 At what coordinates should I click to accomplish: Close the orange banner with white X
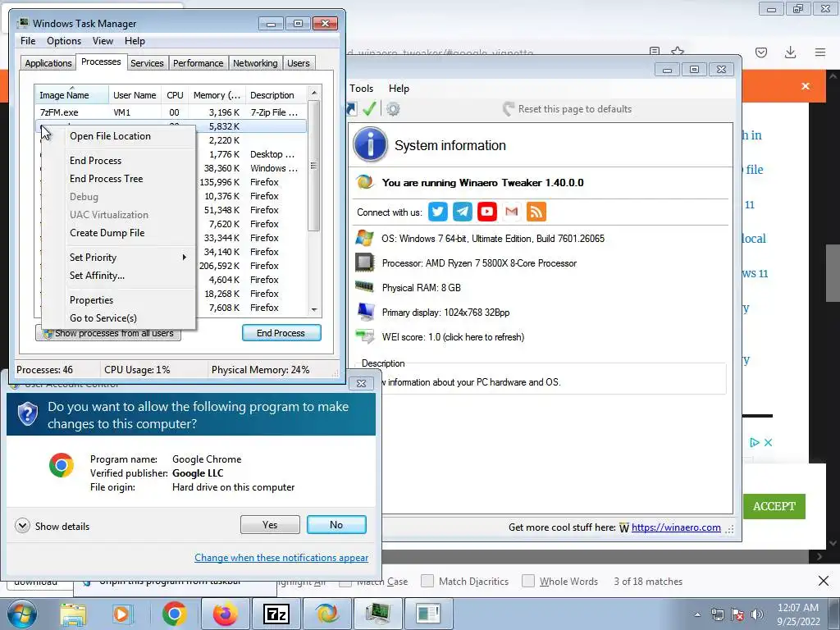(806, 86)
